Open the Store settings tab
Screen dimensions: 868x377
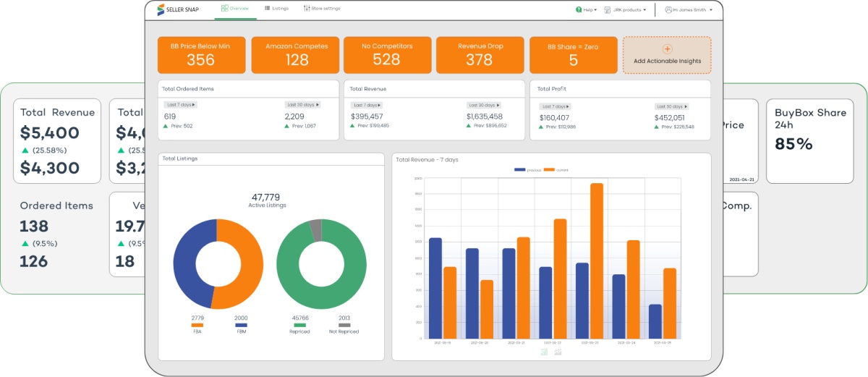point(321,9)
